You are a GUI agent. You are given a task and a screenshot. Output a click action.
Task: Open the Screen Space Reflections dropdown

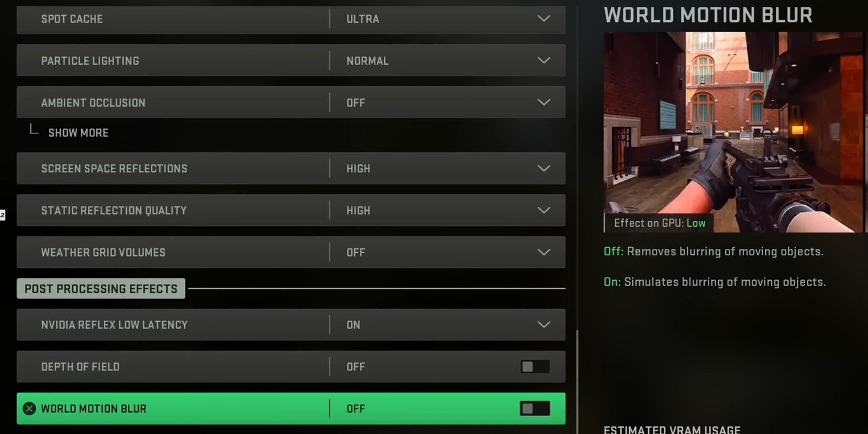[291, 168]
